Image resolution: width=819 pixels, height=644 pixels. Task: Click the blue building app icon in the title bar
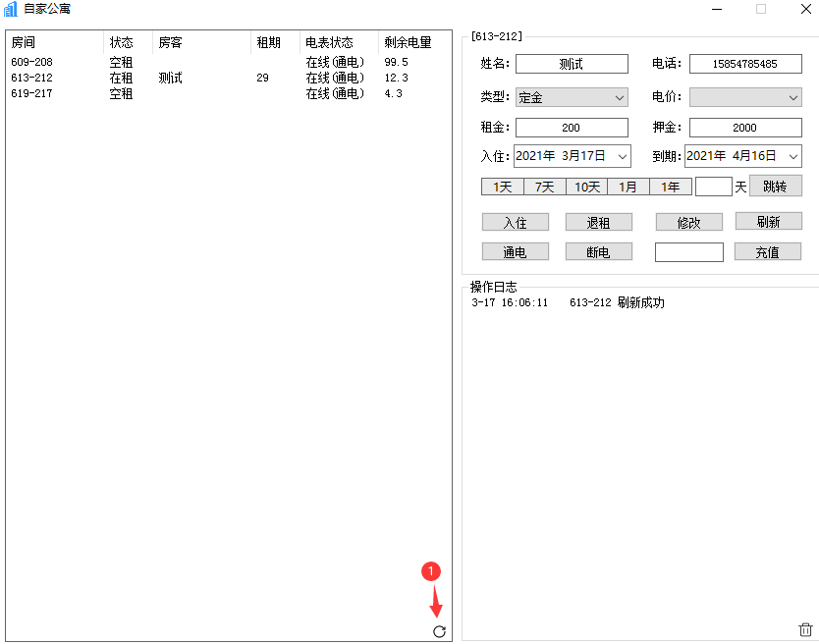tap(11, 9)
